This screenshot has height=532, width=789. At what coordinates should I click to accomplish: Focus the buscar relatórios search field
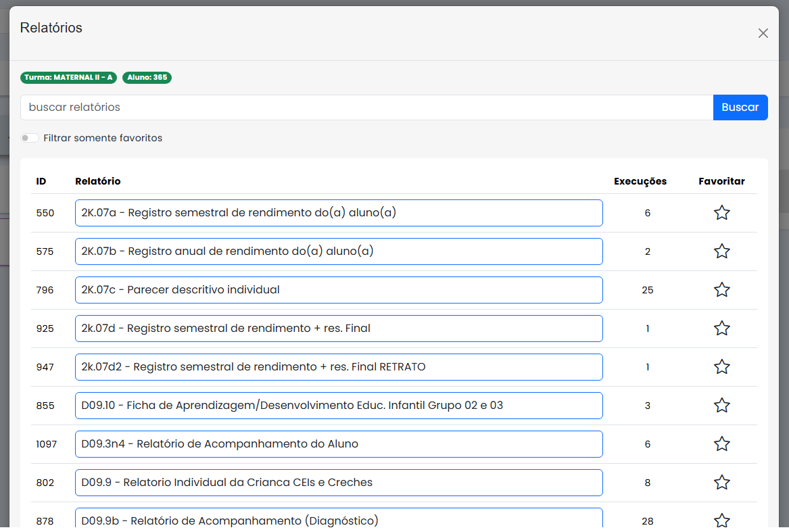coord(366,107)
